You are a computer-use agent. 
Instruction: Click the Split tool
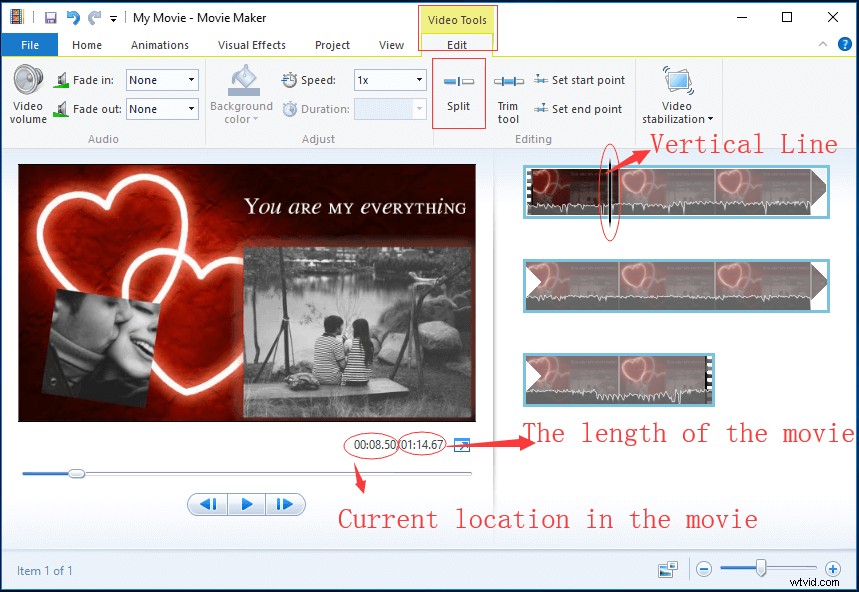pyautogui.click(x=458, y=93)
